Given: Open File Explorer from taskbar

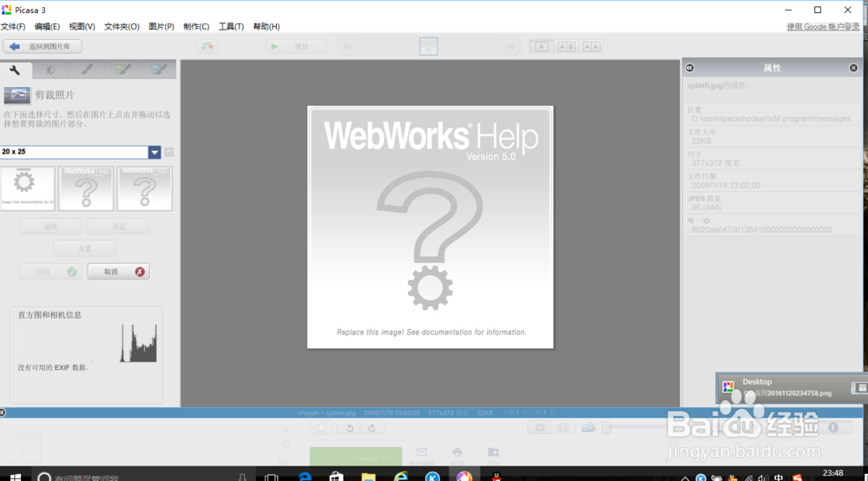Looking at the screenshot, I should point(369,477).
